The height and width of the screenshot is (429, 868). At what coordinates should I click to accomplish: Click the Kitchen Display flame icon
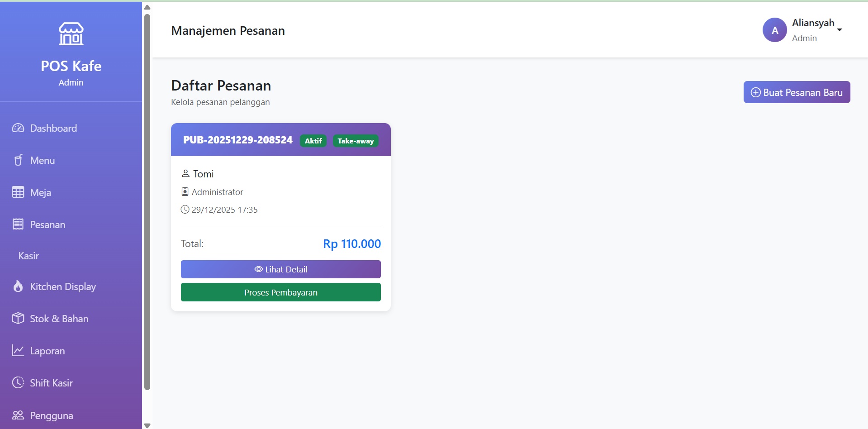pos(18,286)
